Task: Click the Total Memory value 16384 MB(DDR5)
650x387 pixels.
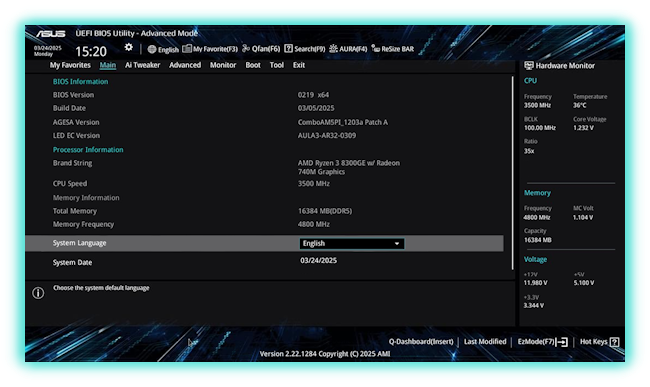Action: [x=325, y=211]
